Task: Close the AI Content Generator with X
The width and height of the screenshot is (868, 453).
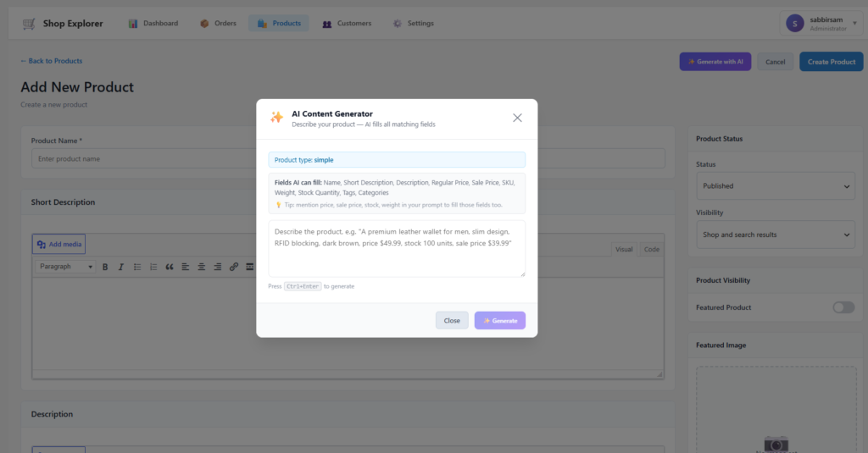Action: [x=517, y=118]
